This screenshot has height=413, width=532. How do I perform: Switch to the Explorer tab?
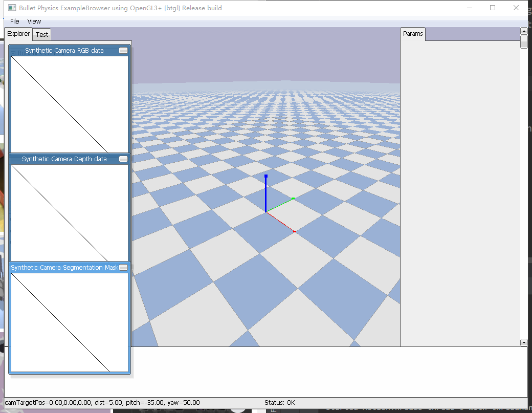tap(18, 34)
